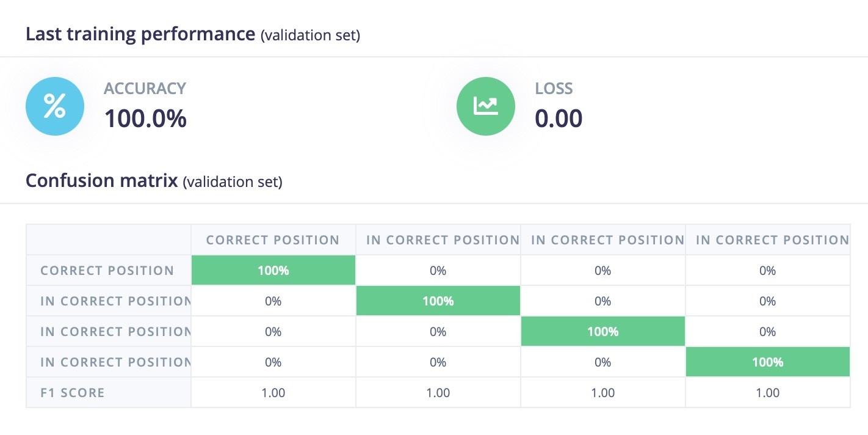Click the 0% cell ending the CORRECT POSITION row
868x435 pixels.
[x=767, y=271]
